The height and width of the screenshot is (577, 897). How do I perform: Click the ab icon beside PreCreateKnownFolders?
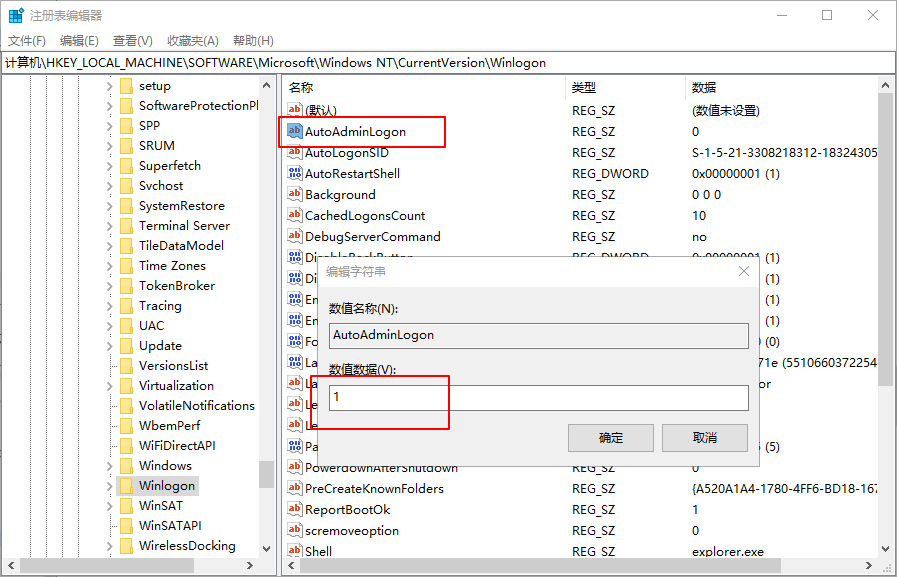click(295, 488)
